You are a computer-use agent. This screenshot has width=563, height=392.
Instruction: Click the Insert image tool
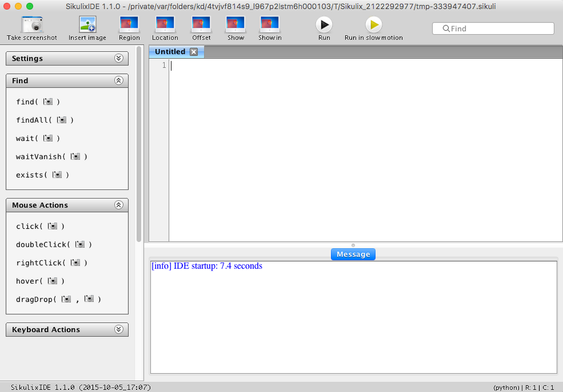coord(87,27)
